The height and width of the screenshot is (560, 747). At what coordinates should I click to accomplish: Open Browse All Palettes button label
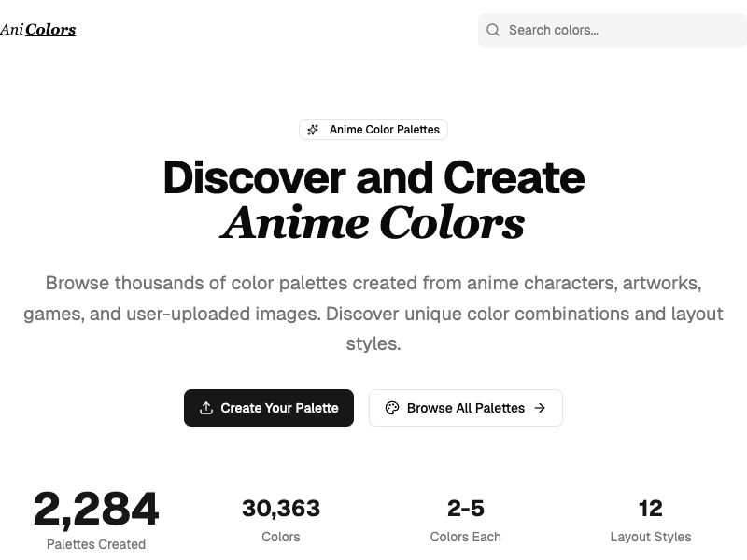click(x=466, y=408)
